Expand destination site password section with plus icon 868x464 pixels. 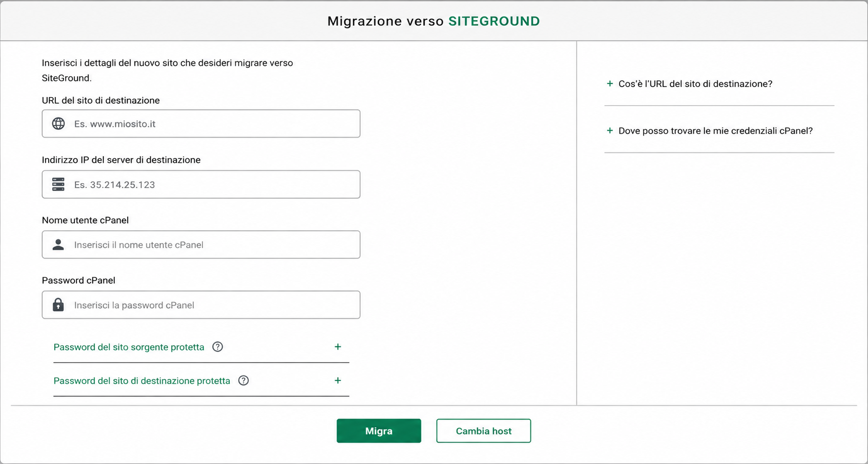pos(338,381)
